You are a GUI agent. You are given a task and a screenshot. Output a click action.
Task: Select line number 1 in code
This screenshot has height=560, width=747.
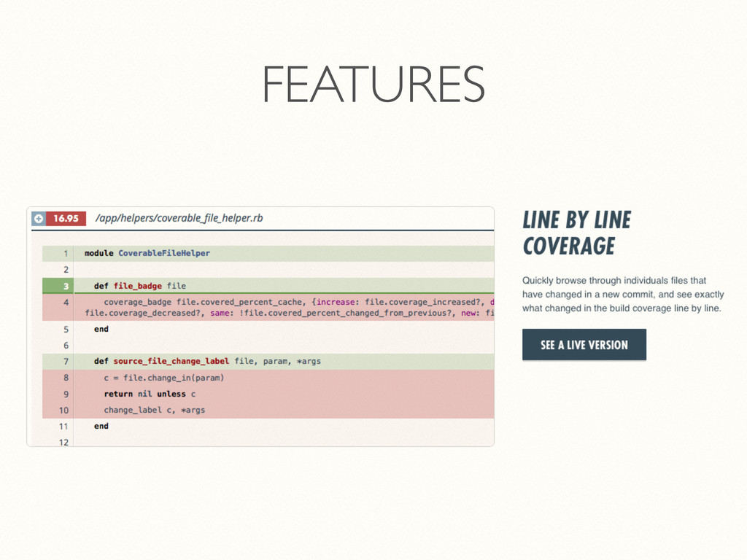point(66,253)
